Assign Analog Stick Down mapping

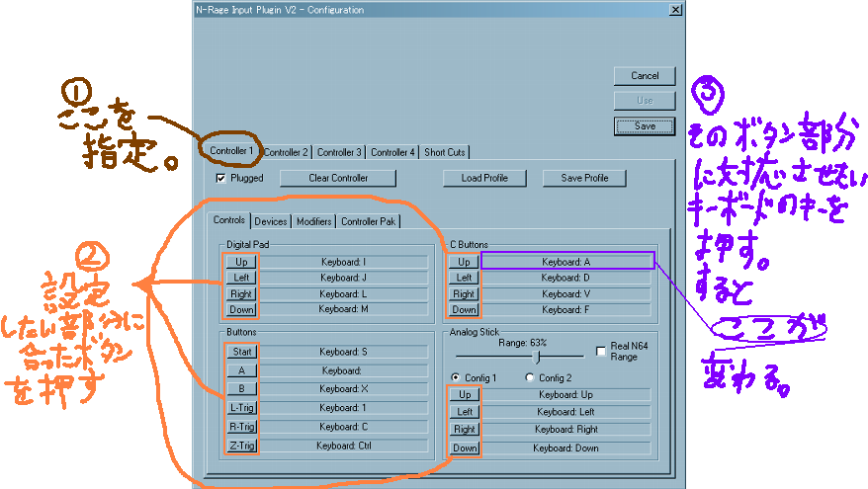tap(465, 448)
